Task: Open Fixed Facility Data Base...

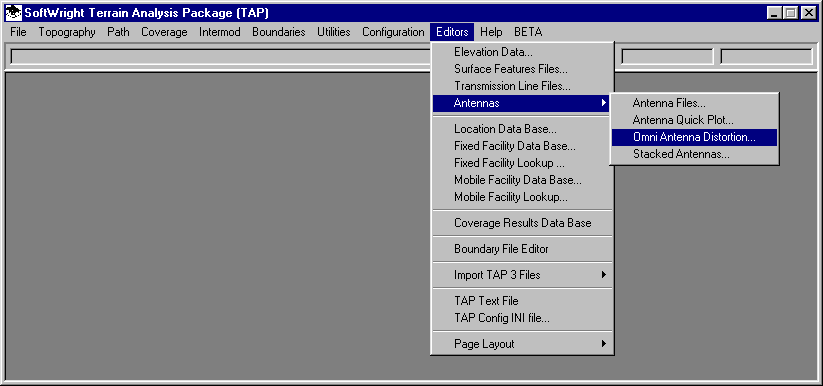Action: click(x=522, y=146)
